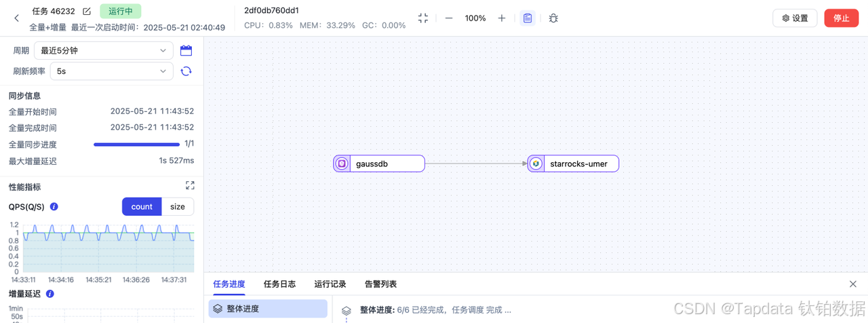
Task: Click the CPU: 0.83% metric
Action: click(269, 26)
